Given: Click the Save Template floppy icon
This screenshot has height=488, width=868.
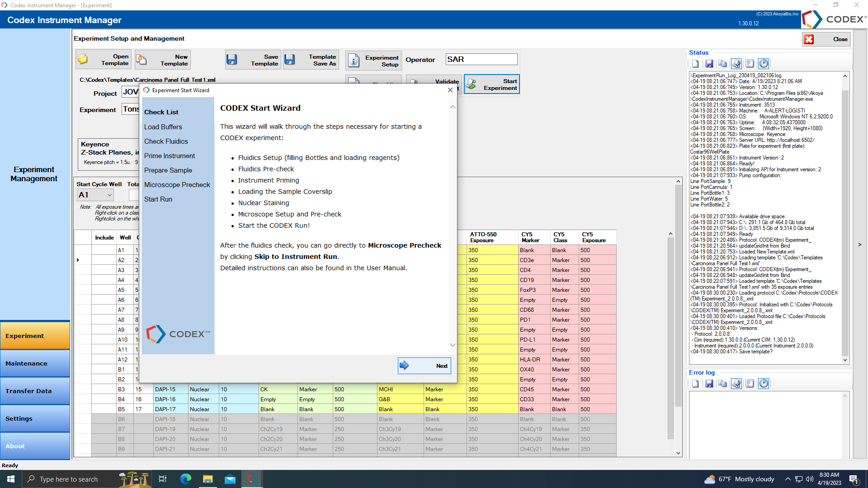Looking at the screenshot, I should point(232,60).
